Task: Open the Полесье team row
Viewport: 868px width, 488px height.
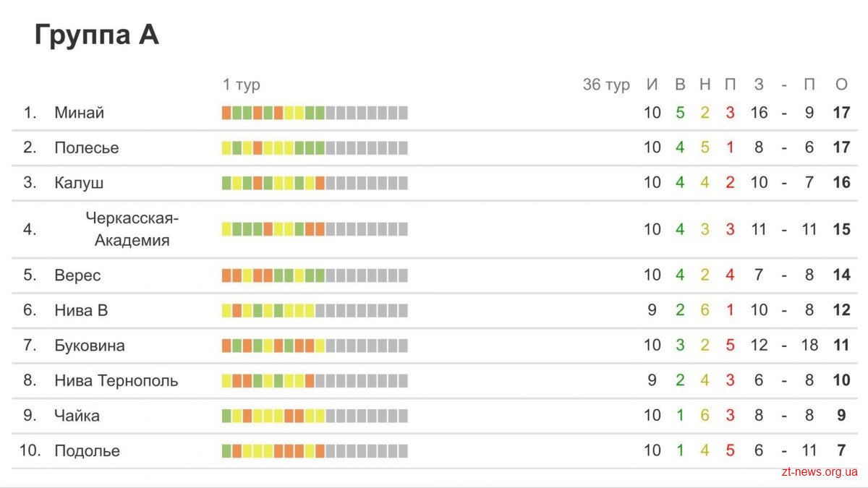Action: pos(433,147)
